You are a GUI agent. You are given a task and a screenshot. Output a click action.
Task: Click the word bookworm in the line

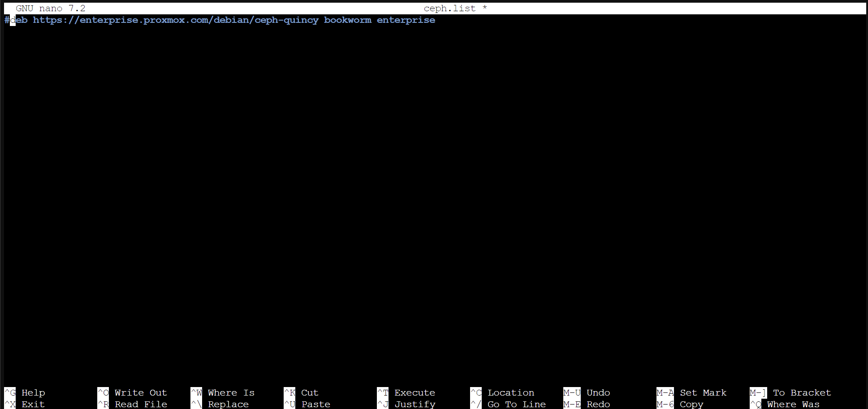tap(348, 20)
